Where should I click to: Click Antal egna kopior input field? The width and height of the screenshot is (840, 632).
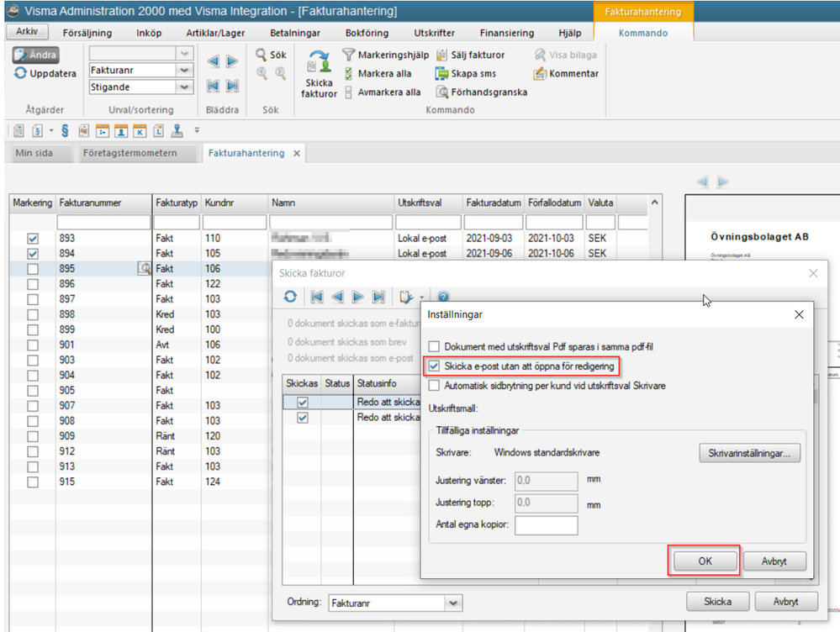[547, 525]
